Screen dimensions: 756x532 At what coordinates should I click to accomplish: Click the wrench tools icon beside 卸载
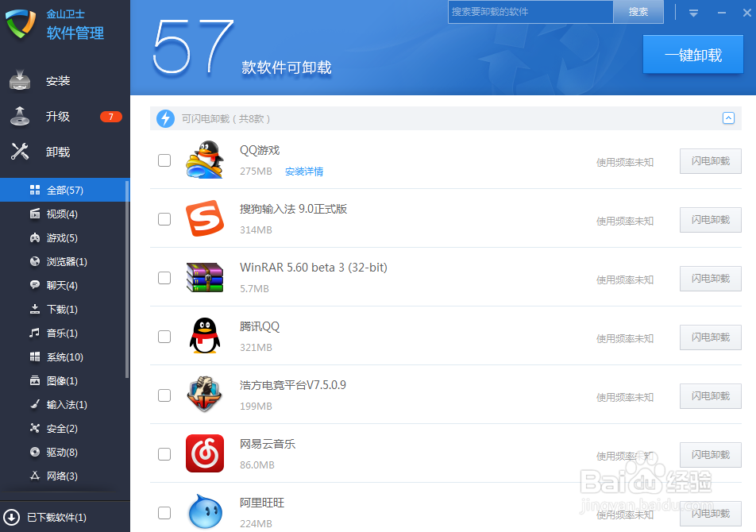20,152
